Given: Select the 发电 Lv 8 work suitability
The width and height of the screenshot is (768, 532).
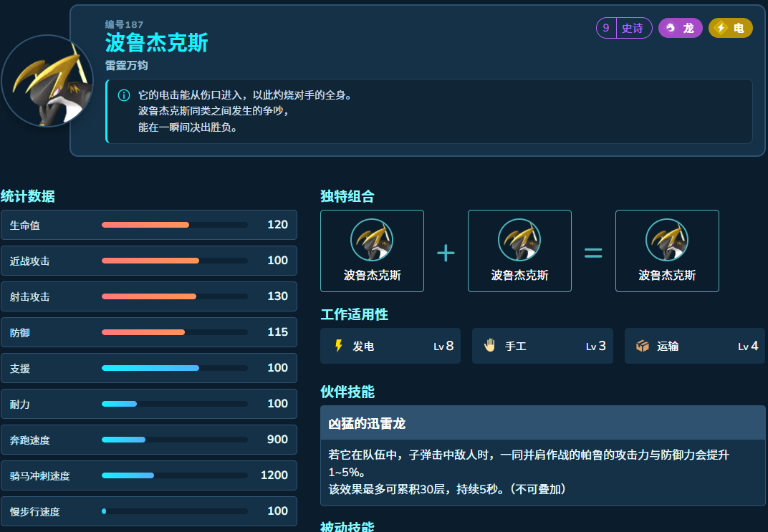Looking at the screenshot, I should pos(390,346).
